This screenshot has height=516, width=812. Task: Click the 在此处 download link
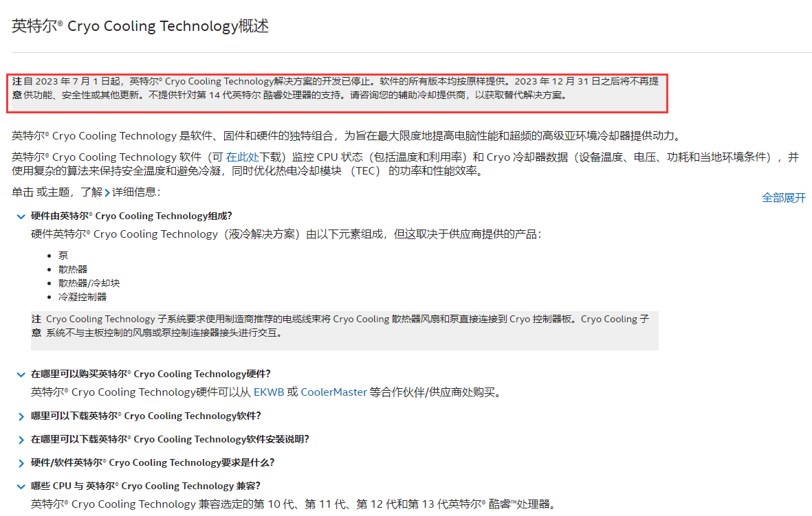242,157
